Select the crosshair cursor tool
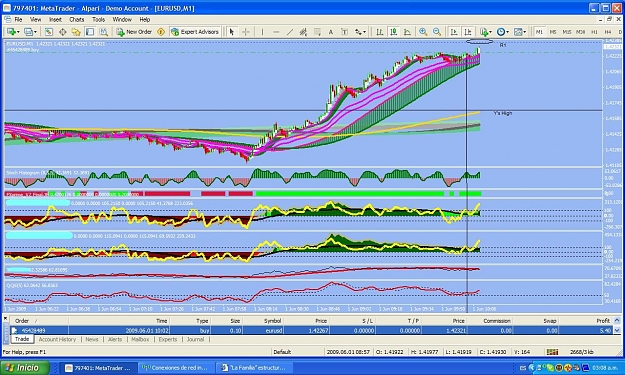 [246, 32]
